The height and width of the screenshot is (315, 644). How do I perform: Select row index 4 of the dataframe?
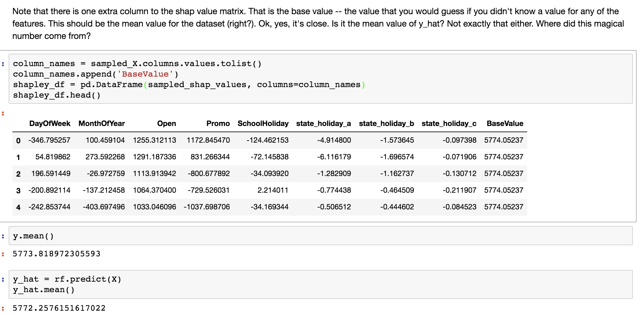[18, 207]
